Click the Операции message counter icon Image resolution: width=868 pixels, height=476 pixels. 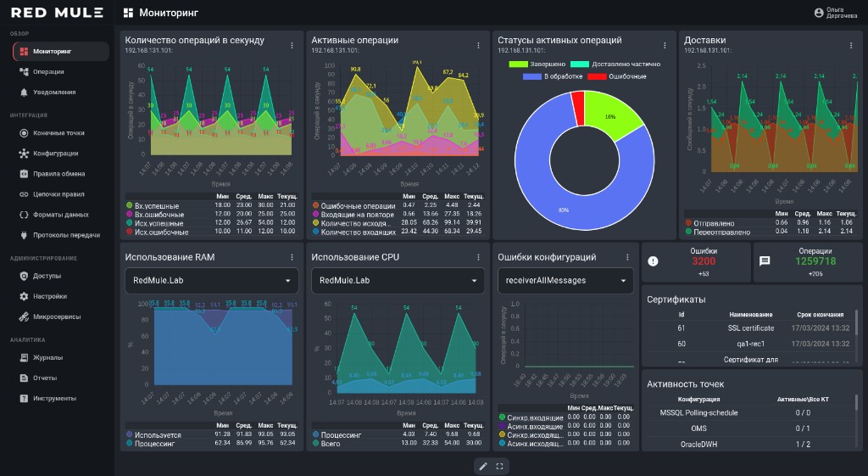[x=765, y=261]
